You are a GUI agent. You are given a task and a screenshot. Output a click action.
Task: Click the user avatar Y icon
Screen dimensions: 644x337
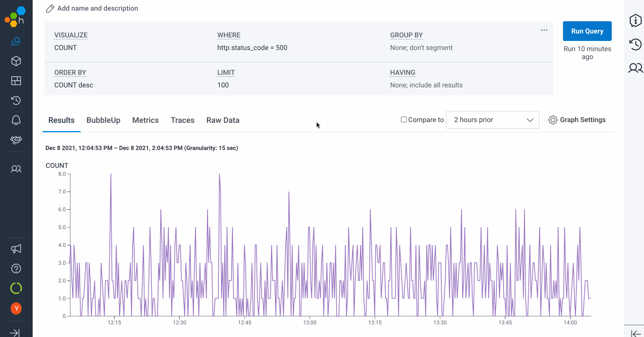[16, 308]
